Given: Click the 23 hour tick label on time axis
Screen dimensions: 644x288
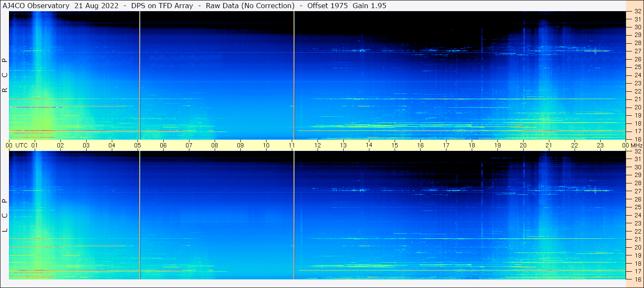Looking at the screenshot, I should click(x=600, y=145).
